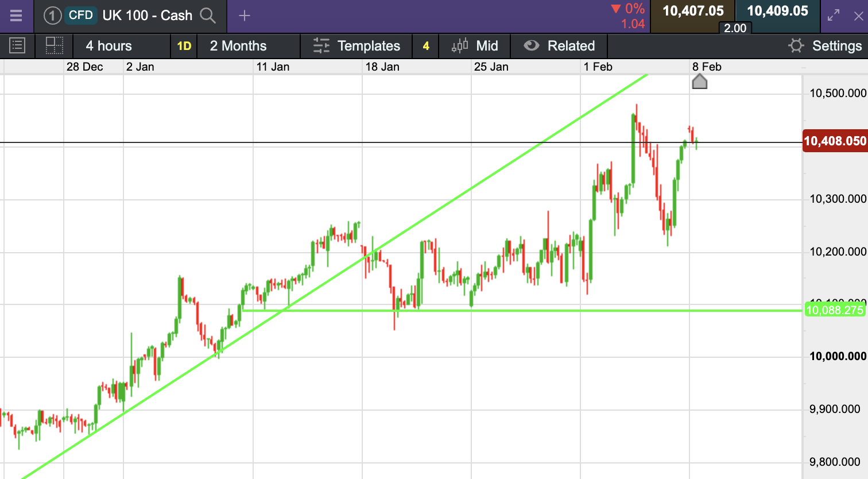Screen dimensions: 868x479
Task: Click the 10,300.000 price axis label
Action: click(x=838, y=199)
